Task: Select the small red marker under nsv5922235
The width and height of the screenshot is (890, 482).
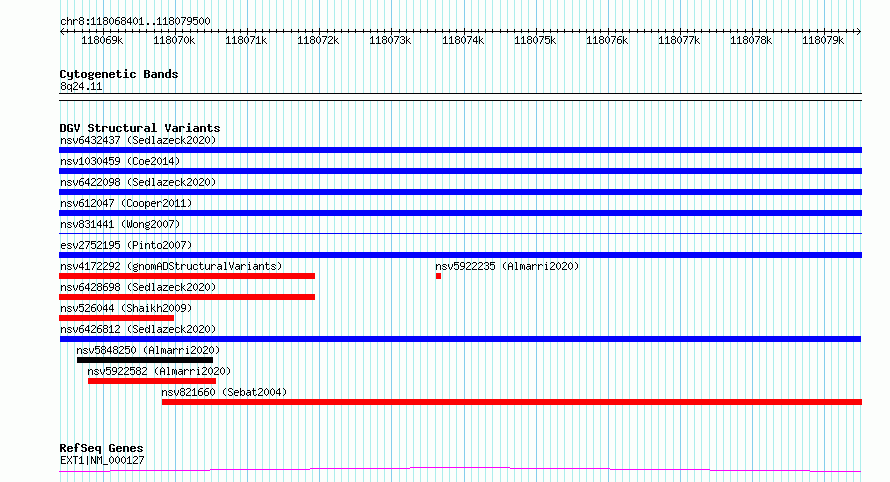Action: click(x=438, y=276)
